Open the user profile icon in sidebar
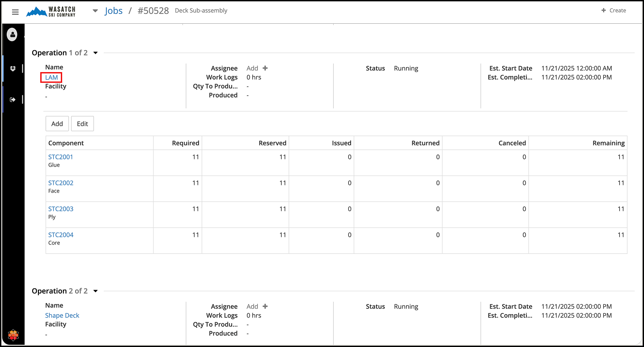 point(12,34)
